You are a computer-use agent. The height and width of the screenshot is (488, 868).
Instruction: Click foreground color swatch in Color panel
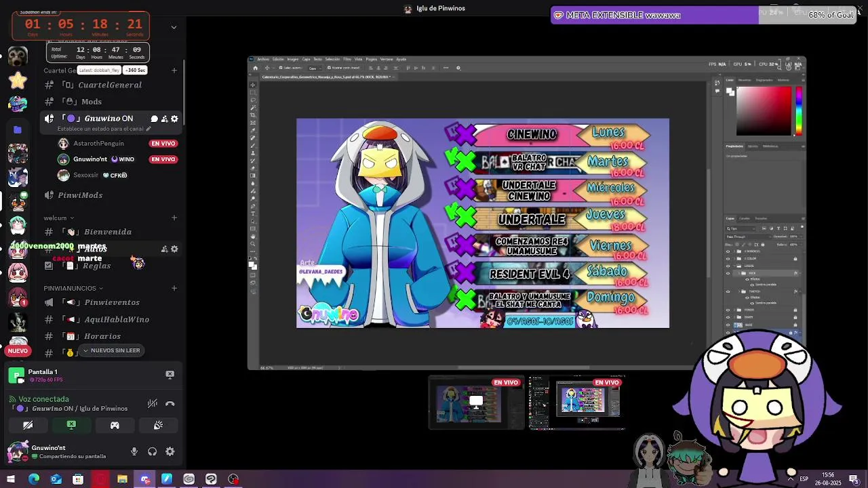[729, 90]
